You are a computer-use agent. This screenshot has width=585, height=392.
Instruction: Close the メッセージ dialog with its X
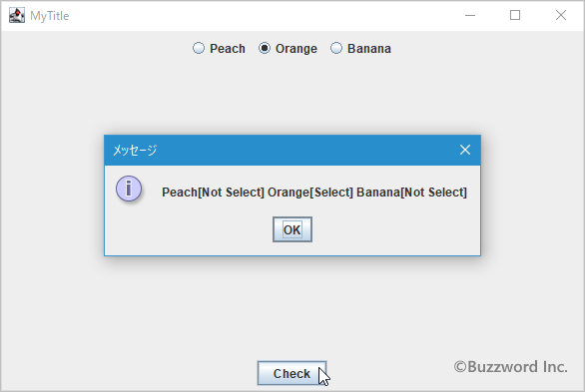tap(465, 150)
